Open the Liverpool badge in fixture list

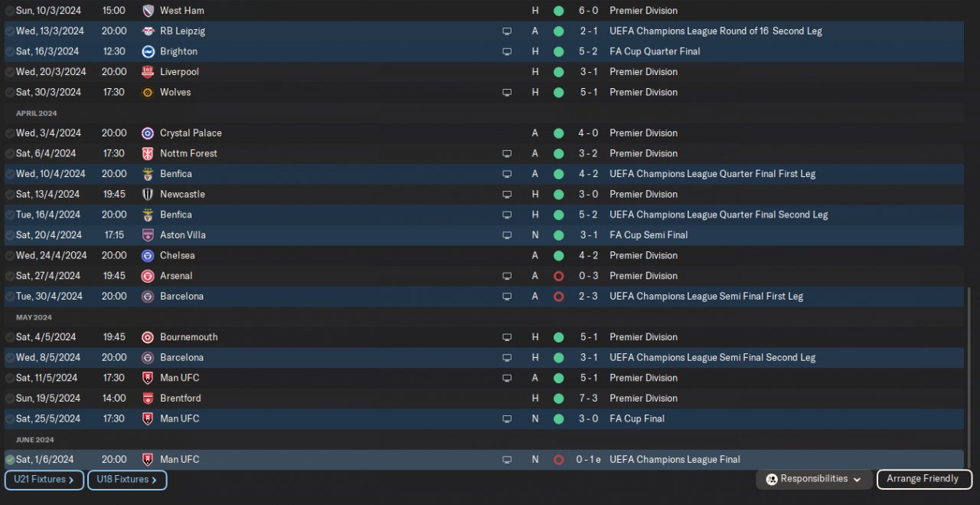coord(148,72)
